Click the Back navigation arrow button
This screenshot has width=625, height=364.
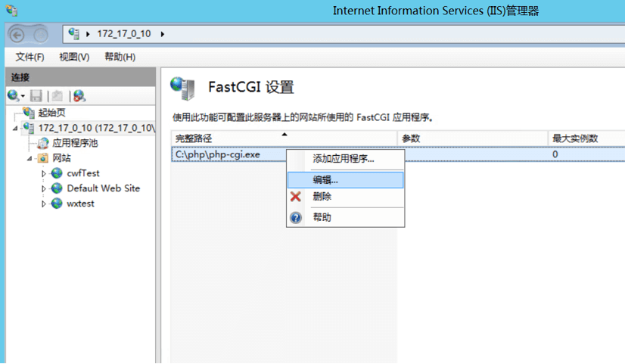click(x=17, y=36)
